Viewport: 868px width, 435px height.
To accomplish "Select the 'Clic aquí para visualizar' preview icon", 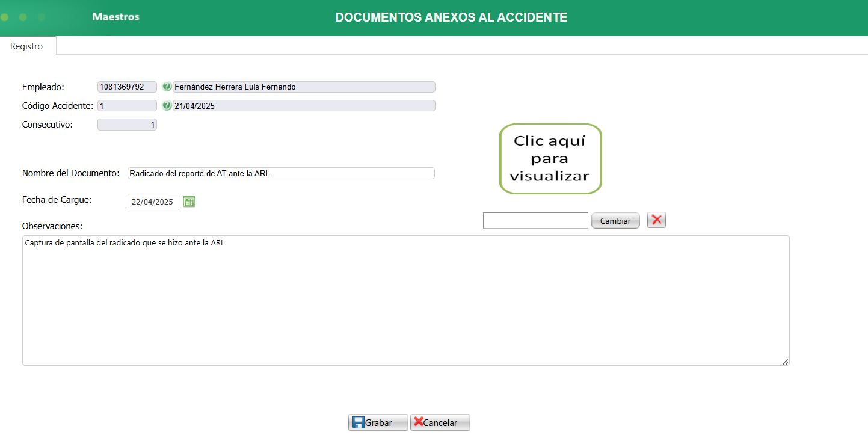I will coord(550,158).
